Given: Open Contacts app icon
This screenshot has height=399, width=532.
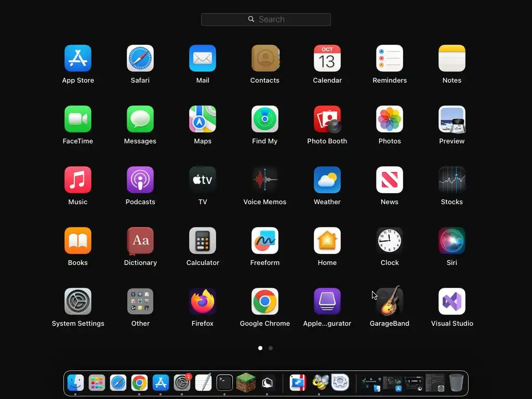Looking at the screenshot, I should 265,58.
